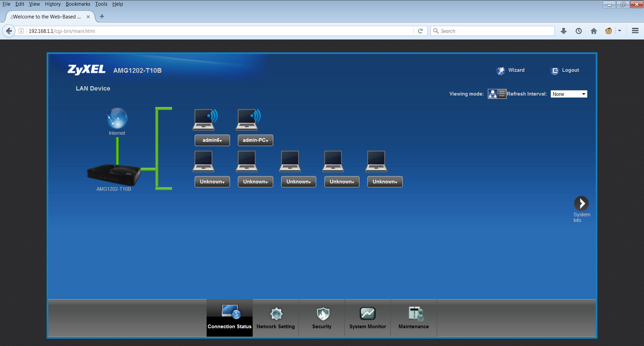Image resolution: width=644 pixels, height=346 pixels.
Task: Open the File menu
Action: [6, 4]
